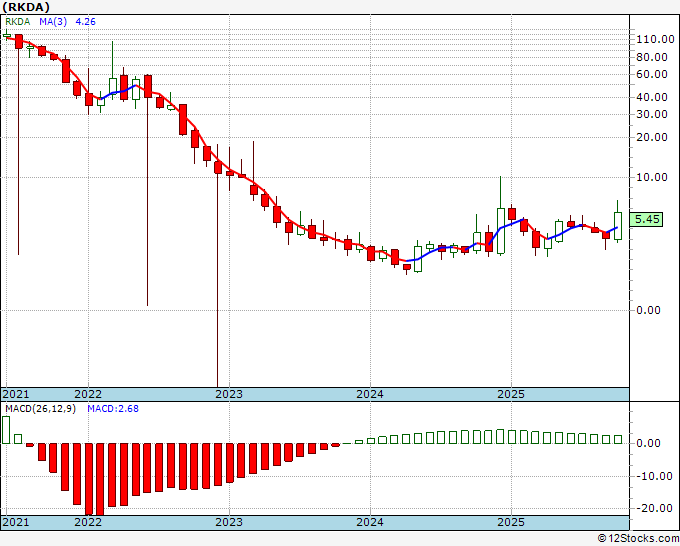The height and width of the screenshot is (546, 680).
Task: Open the 12Stocks.com copyright link
Action: [638, 539]
